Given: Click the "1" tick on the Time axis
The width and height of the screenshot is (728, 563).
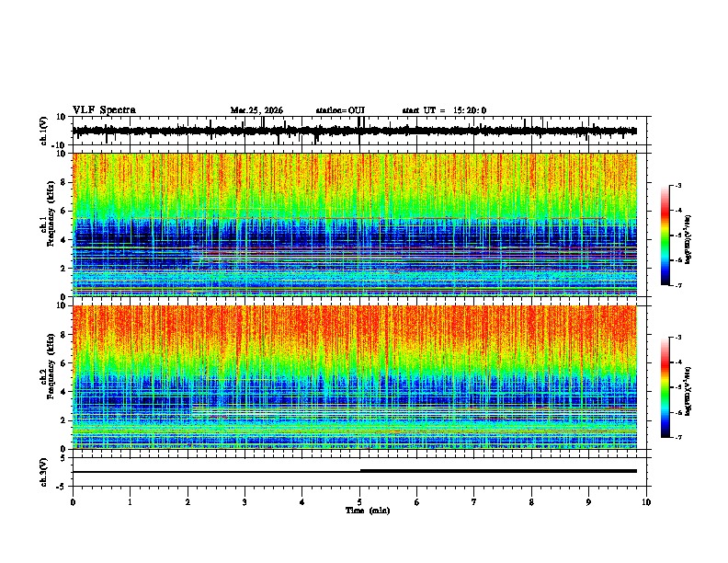Looking at the screenshot, I should point(130,502).
